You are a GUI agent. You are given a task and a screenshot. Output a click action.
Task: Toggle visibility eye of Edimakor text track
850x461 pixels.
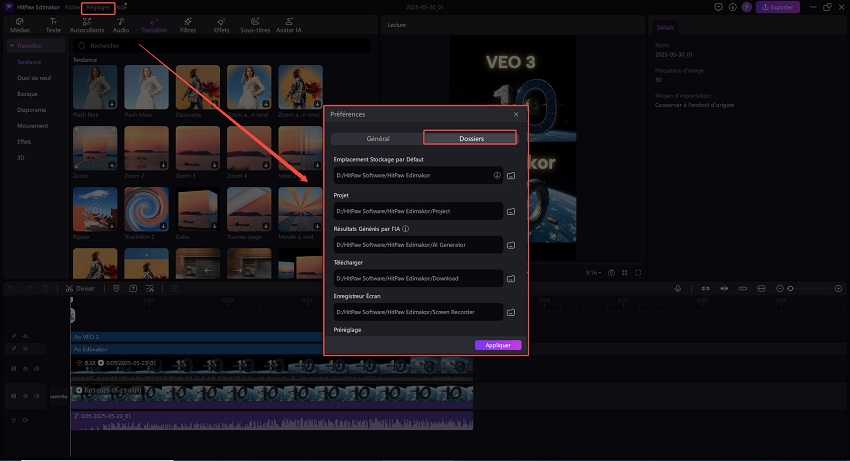click(x=25, y=349)
